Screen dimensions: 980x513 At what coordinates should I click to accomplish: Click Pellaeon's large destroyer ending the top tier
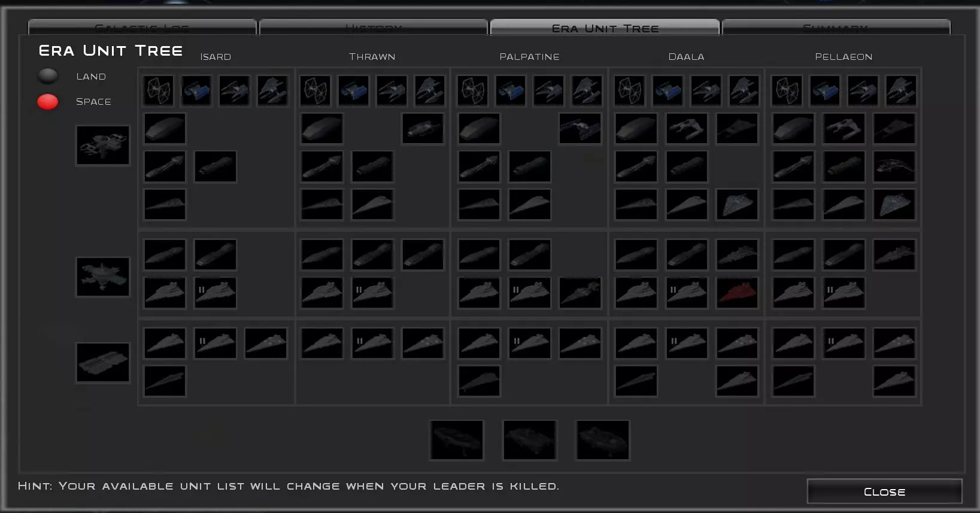(x=894, y=205)
